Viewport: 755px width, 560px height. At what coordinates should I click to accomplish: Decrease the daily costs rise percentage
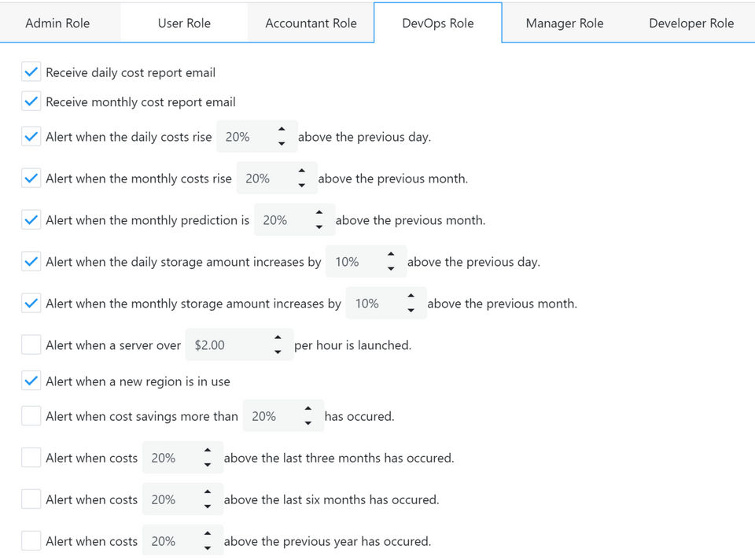[282, 143]
